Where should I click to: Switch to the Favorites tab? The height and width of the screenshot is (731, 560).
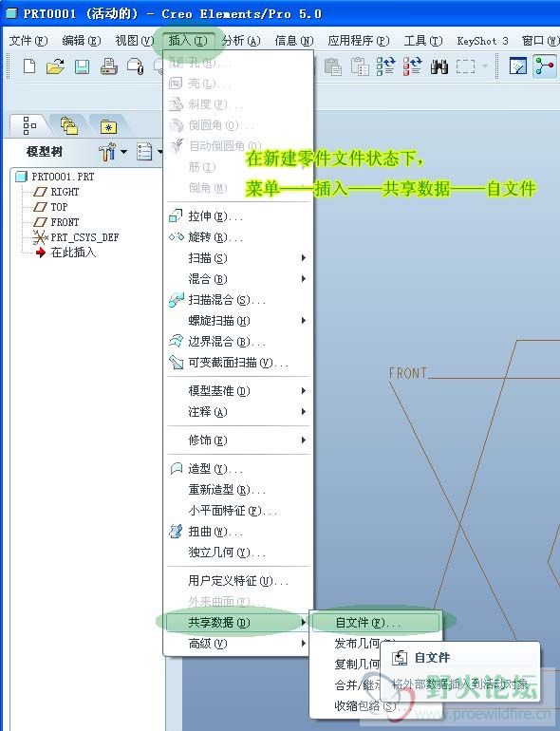click(x=108, y=126)
